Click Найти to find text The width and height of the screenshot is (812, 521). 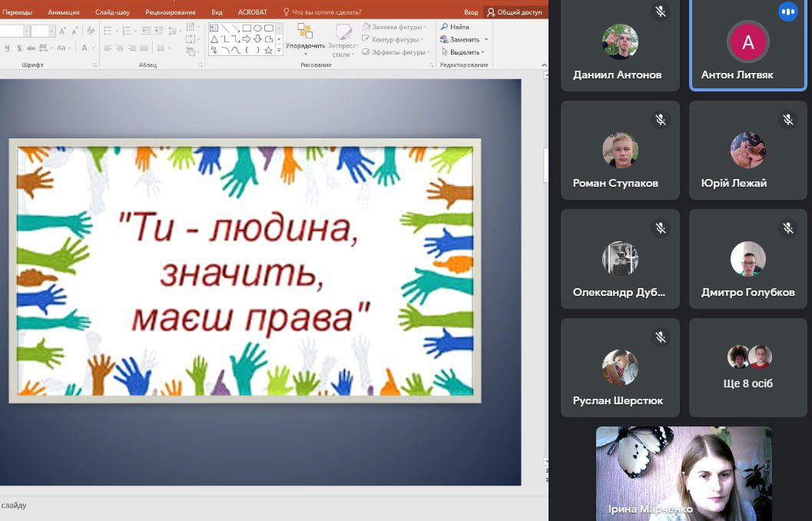455,27
